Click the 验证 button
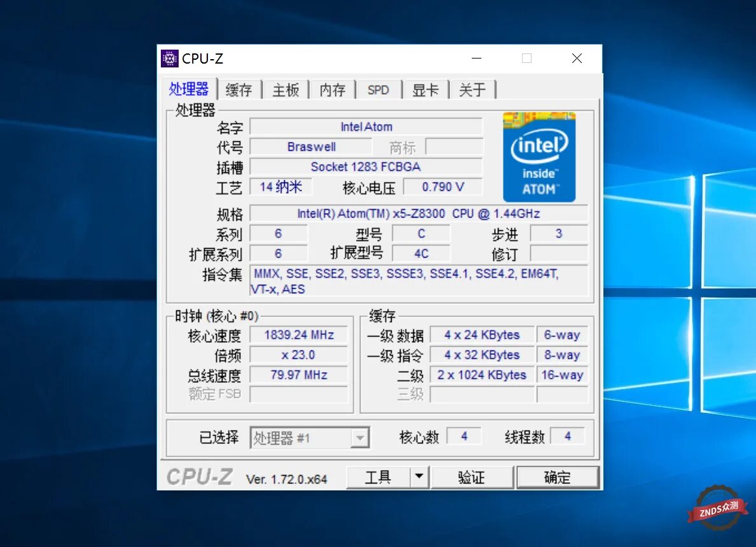756x547 pixels. [x=472, y=477]
